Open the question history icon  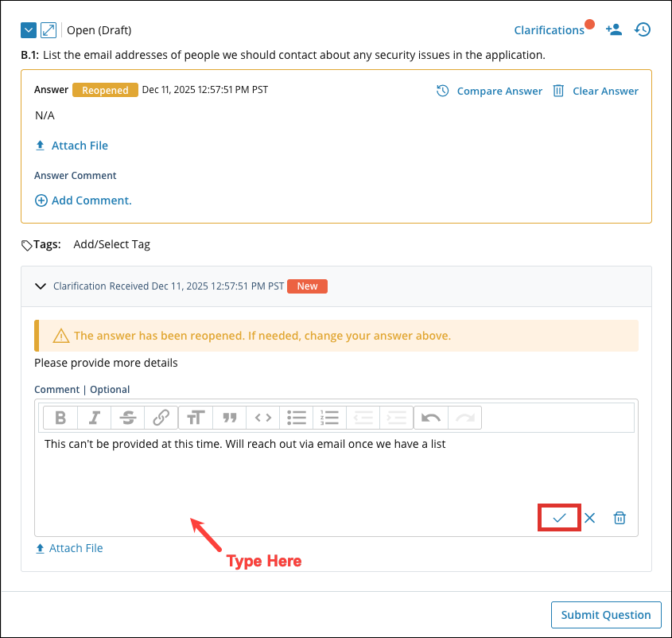(x=643, y=29)
